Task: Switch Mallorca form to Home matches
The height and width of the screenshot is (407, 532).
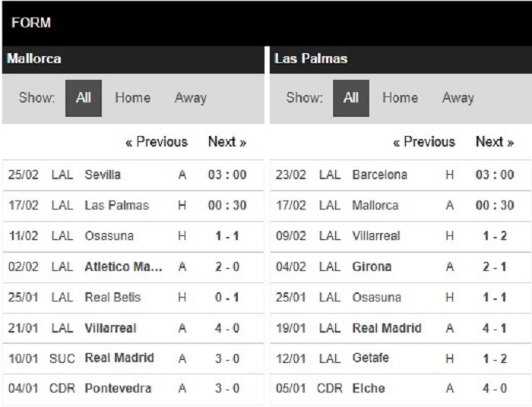Action: [133, 98]
